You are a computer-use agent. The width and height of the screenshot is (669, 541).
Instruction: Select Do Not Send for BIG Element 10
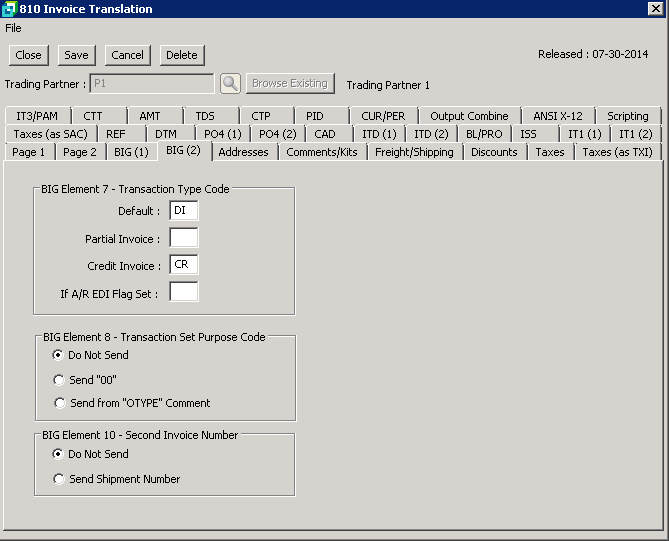(x=58, y=454)
